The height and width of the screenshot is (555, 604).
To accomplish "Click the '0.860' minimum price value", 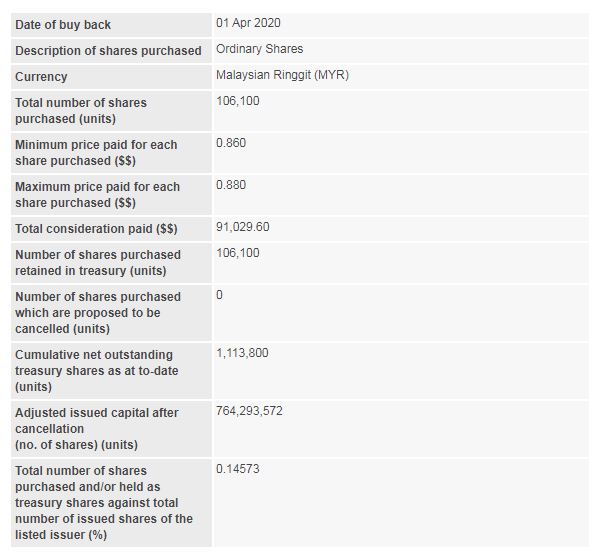I will click(x=231, y=143).
